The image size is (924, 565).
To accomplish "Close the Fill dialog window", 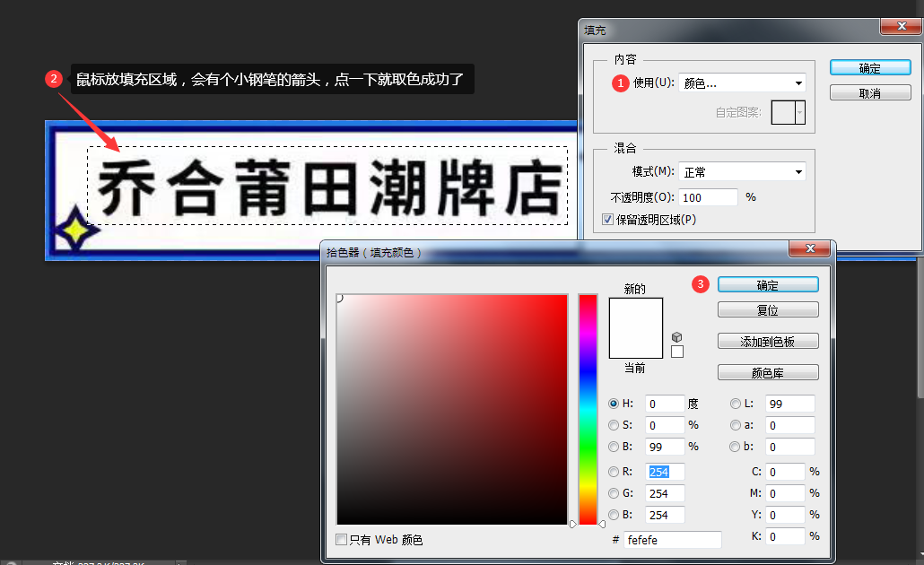I will (900, 29).
